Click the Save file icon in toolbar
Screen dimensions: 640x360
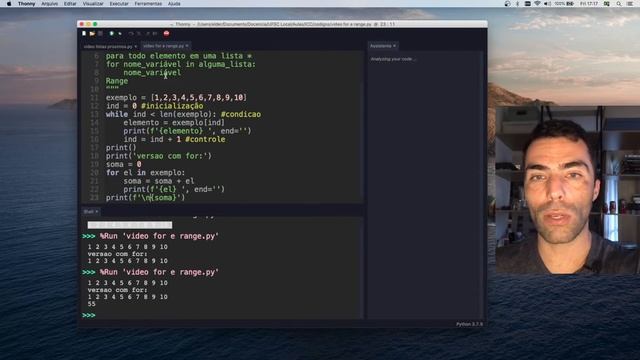pyautogui.click(x=100, y=33)
